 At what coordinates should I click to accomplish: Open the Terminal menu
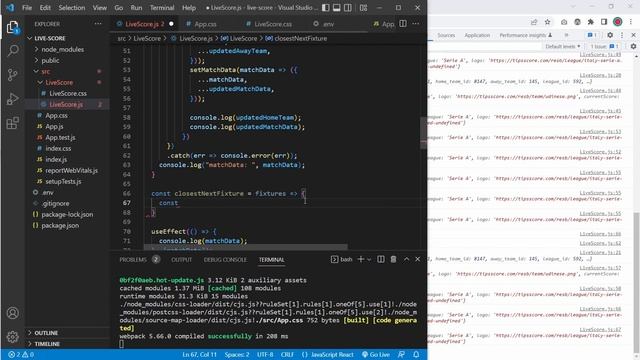click(162, 8)
